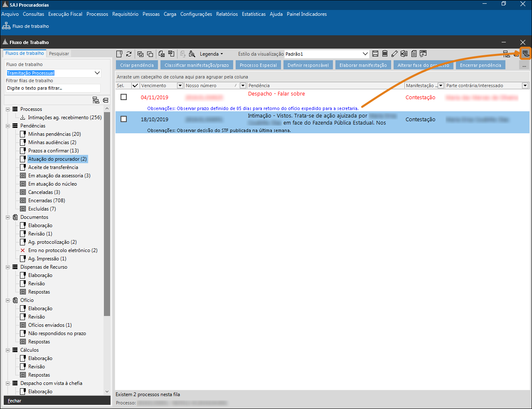Open the Relatórios menu

point(227,14)
